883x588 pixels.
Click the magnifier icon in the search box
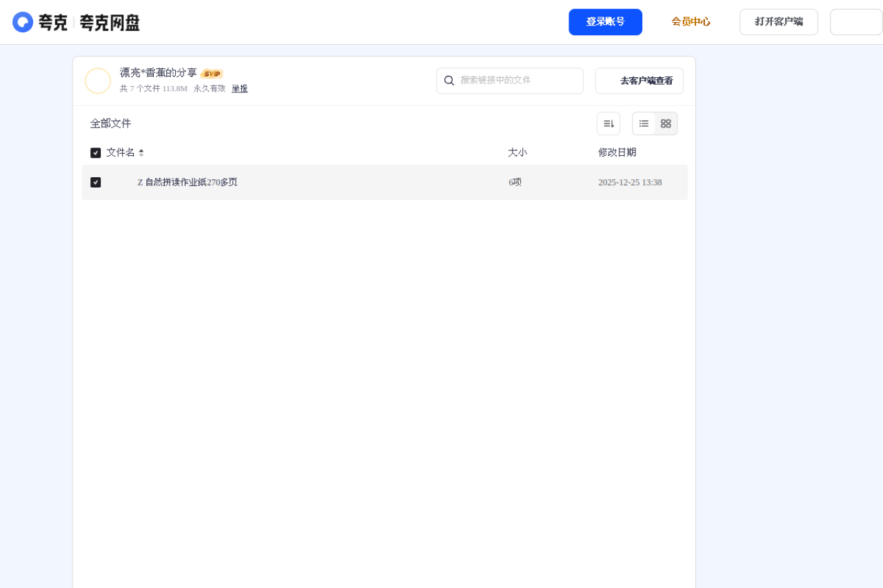pos(450,81)
